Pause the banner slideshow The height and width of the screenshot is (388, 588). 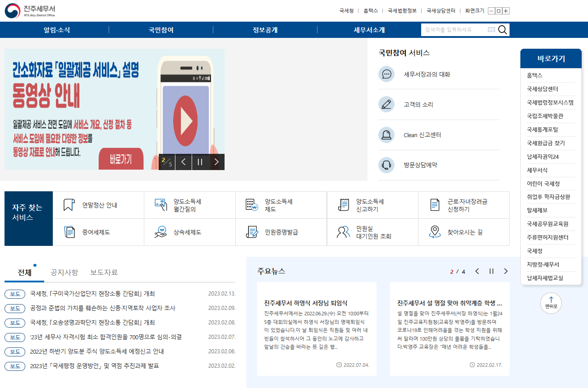[200, 162]
